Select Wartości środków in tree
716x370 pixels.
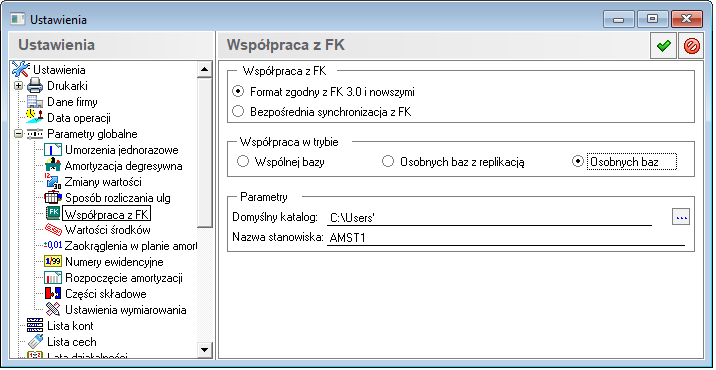(108, 230)
